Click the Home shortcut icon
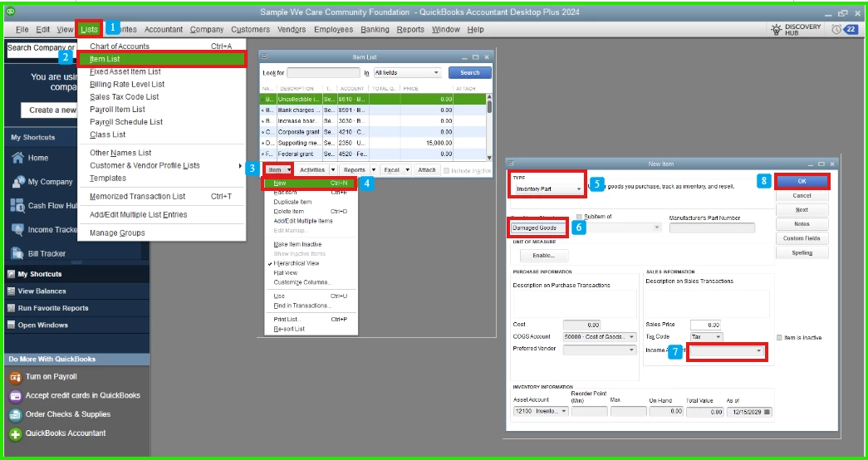 (x=17, y=158)
